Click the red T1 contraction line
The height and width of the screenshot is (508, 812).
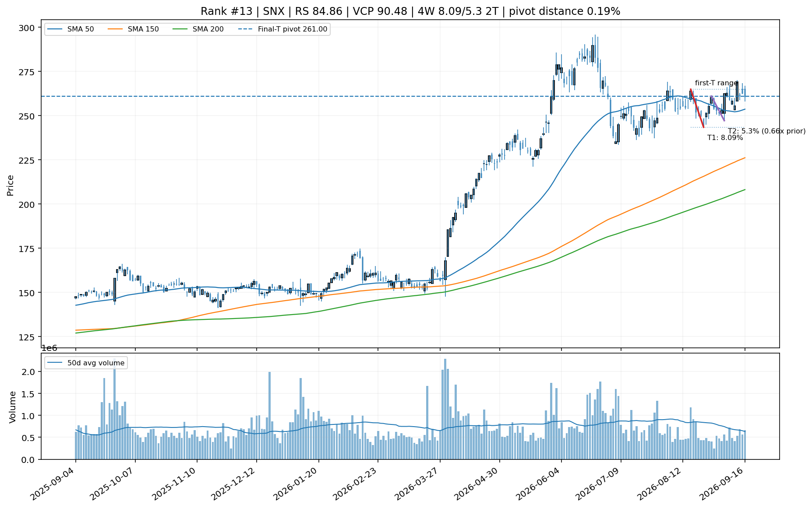tap(697, 108)
